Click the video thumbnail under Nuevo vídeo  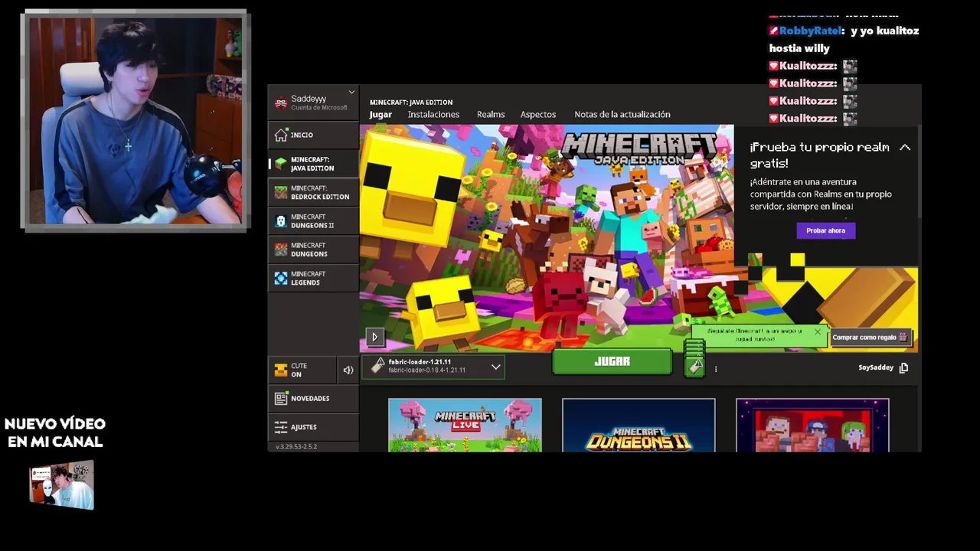click(62, 485)
